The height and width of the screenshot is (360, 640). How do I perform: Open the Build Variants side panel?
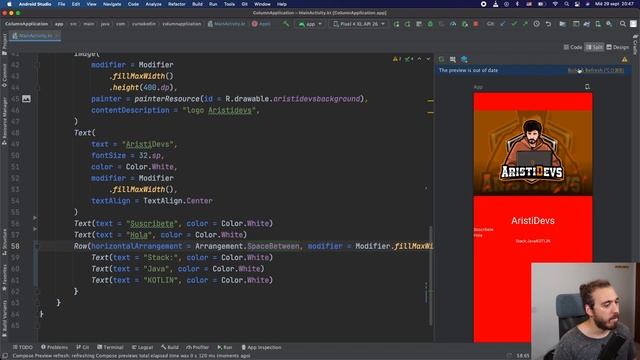point(4,318)
